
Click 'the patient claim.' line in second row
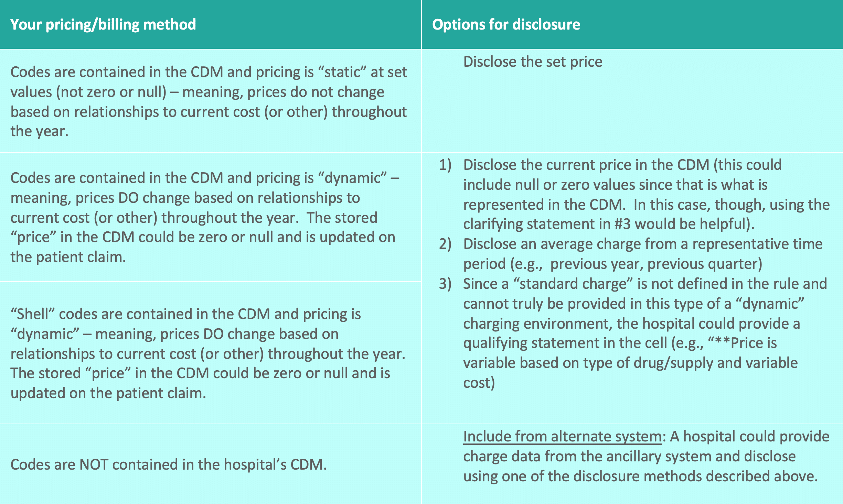pos(68,257)
